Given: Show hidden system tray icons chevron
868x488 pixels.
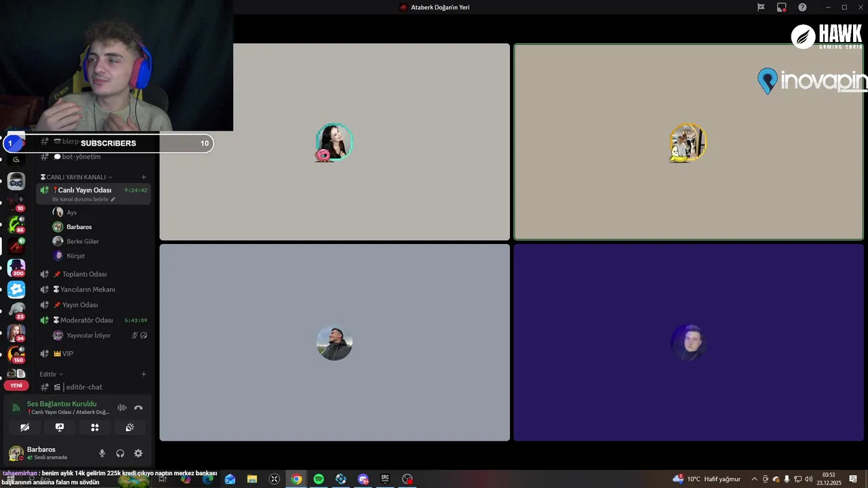Looking at the screenshot, I should (754, 479).
